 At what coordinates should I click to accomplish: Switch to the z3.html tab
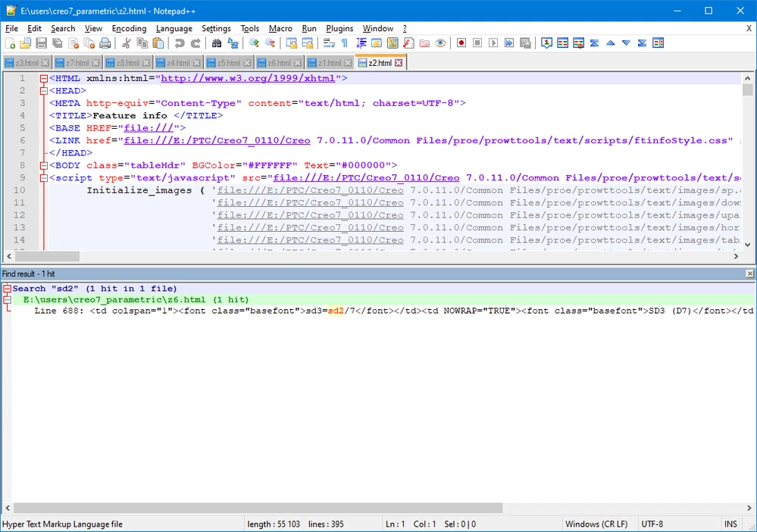(x=27, y=63)
